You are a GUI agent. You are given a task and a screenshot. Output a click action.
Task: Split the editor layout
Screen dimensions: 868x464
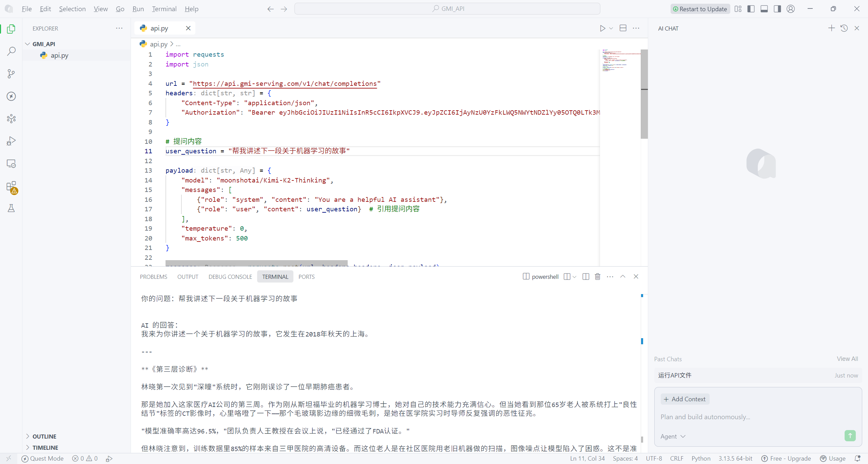(623, 28)
